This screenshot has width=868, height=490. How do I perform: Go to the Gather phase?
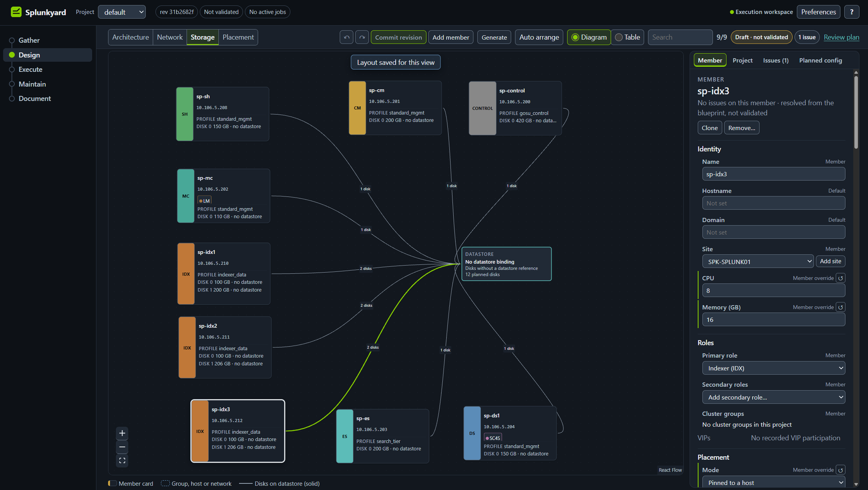(29, 40)
